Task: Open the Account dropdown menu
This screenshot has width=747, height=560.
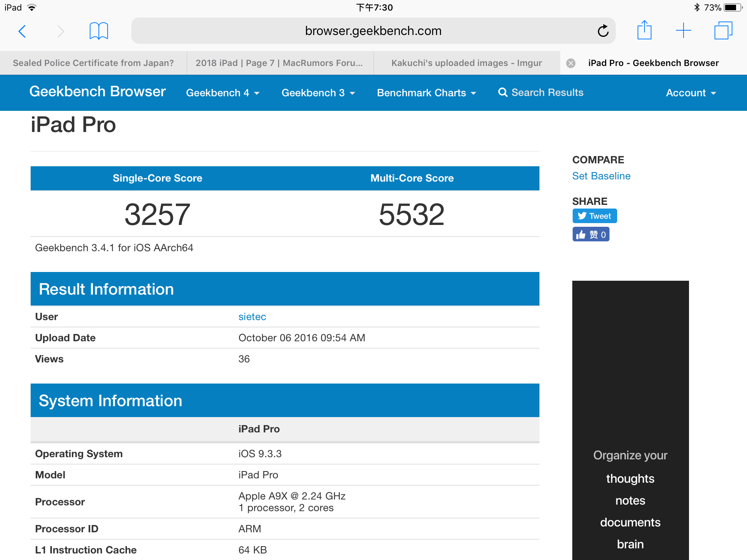Action: point(691,93)
